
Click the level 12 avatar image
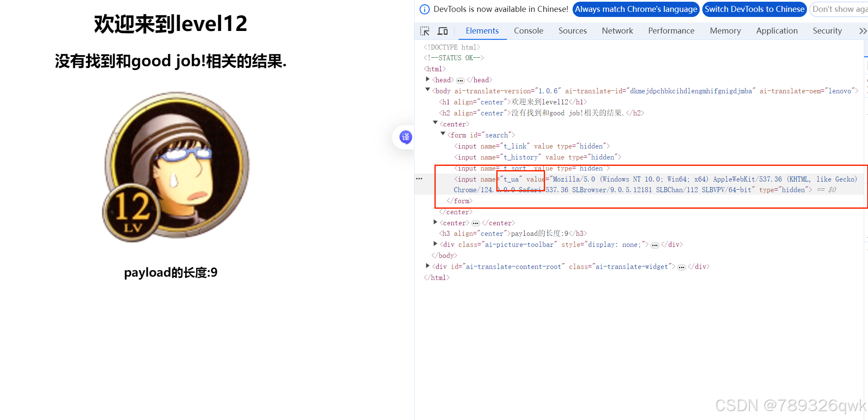[176, 167]
